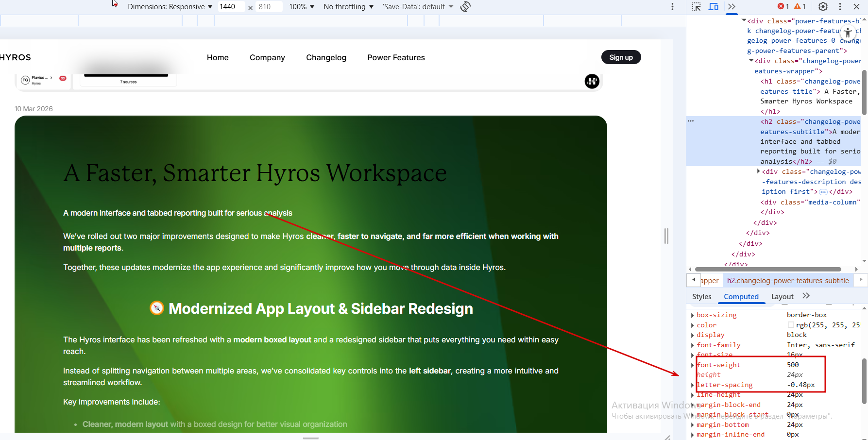Open the Layout tab
The image size is (868, 440).
782,297
